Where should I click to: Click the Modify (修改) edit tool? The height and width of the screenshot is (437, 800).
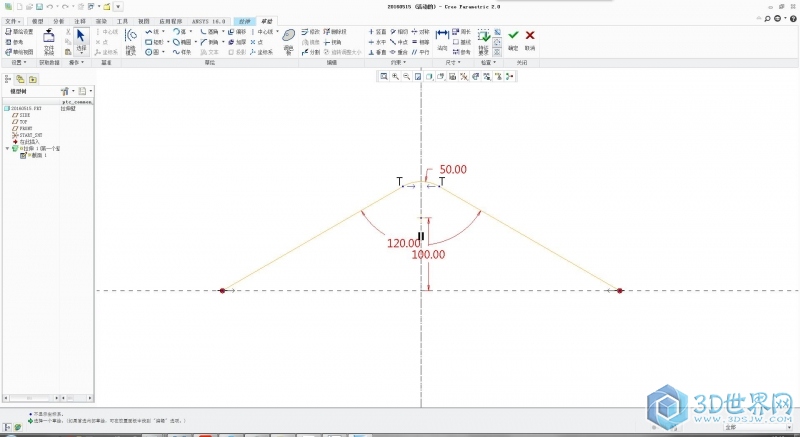311,32
